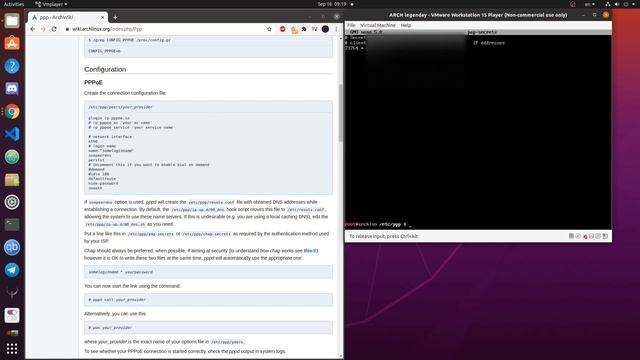Click the pon your_provider command block
Viewport: 640px width, 360px height.
coord(208,327)
